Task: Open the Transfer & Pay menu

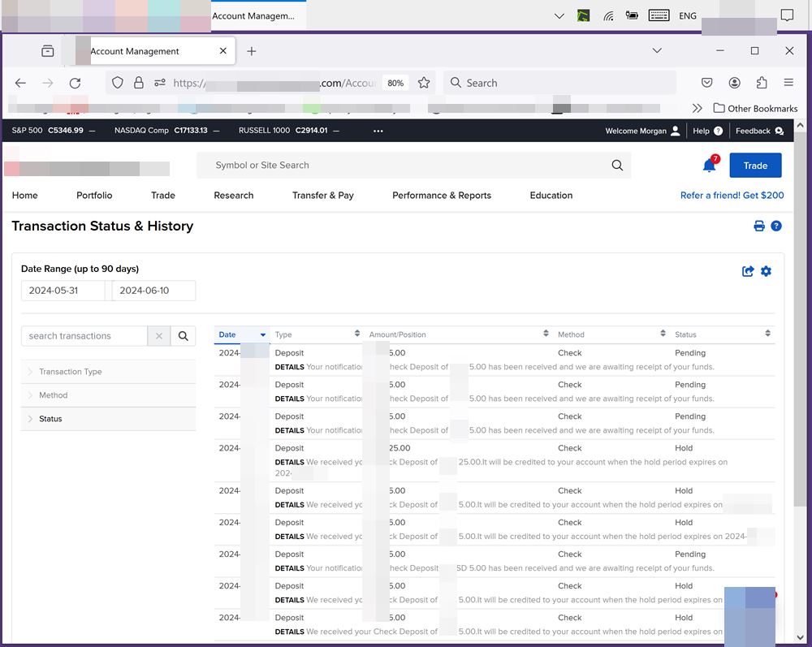Action: point(322,195)
